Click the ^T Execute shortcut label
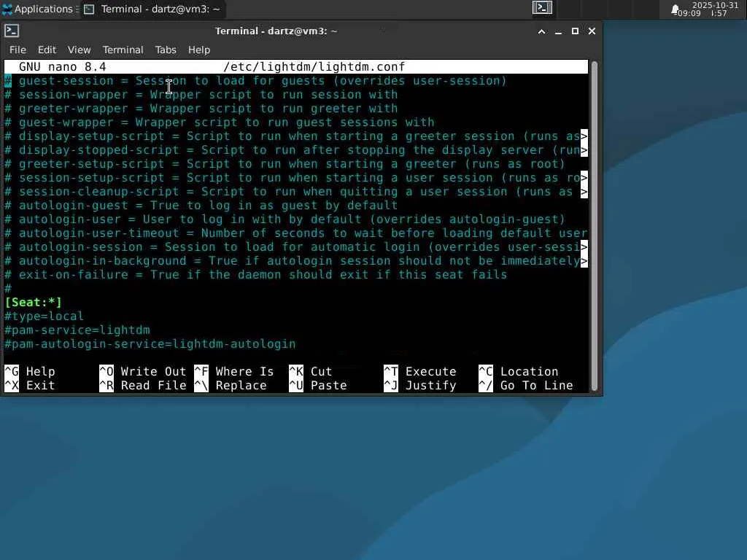 (x=420, y=371)
